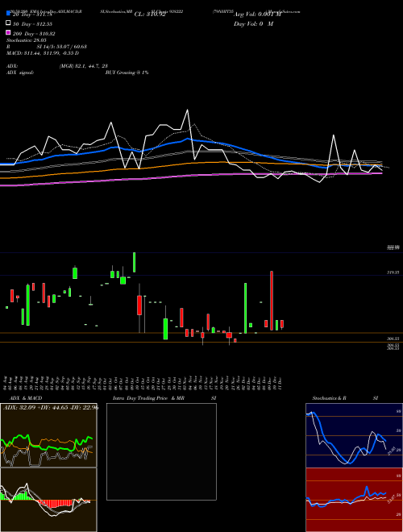This screenshot has width=403, height=532.
Task: Click the '04 Aug' date axis label
Action: (x=6, y=383)
